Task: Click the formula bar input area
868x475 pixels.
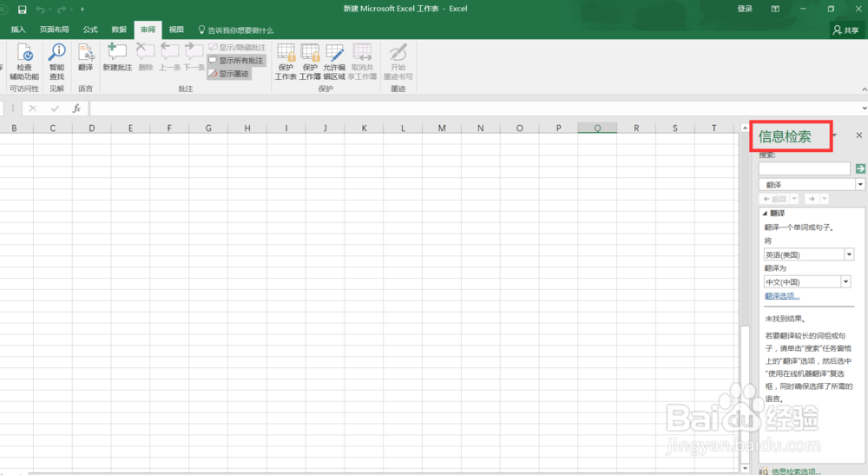Action: click(x=475, y=109)
